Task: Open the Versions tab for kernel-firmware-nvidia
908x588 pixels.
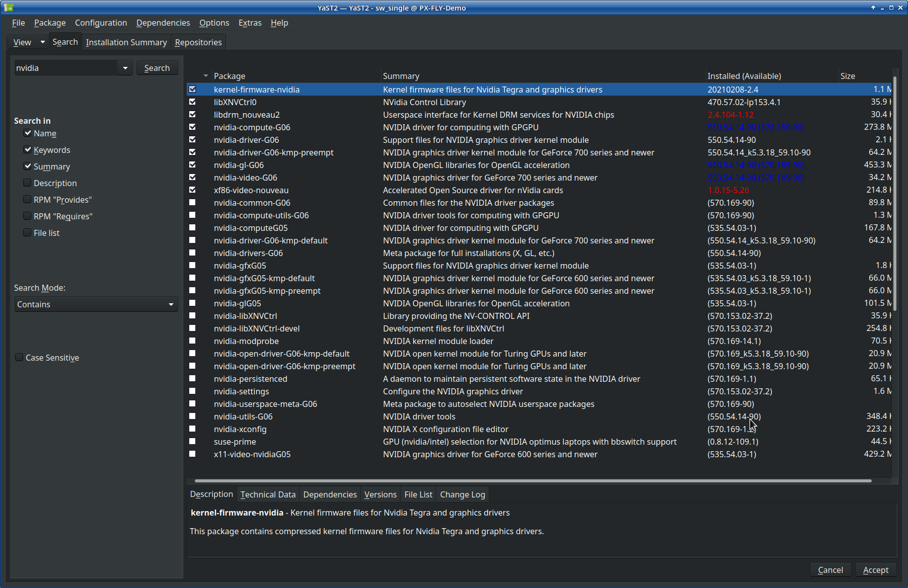Action: 380,494
